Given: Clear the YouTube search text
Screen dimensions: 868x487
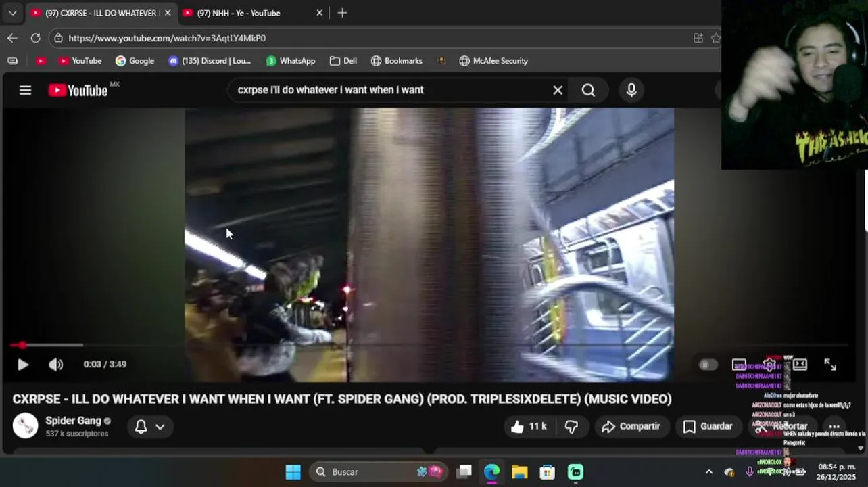Looking at the screenshot, I should coord(558,90).
